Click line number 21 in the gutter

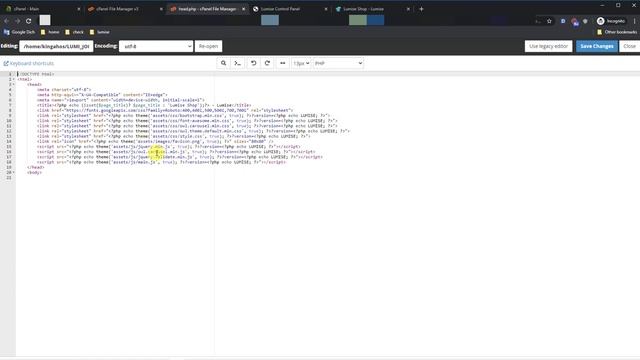coord(9,178)
